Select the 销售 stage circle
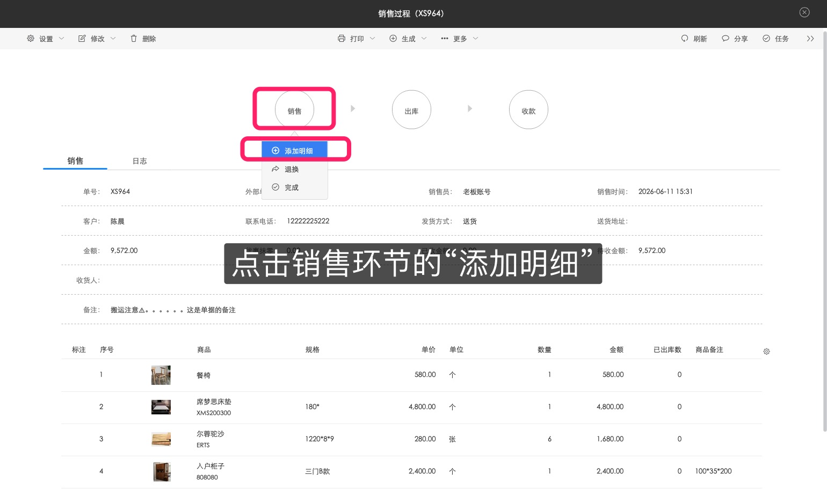The width and height of the screenshot is (827, 504). pos(294,109)
